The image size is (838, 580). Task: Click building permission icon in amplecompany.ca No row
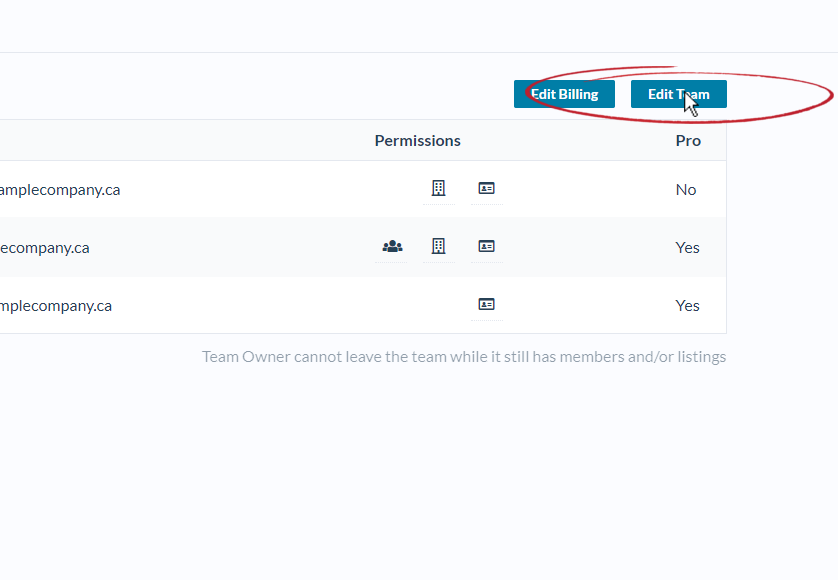coord(439,188)
